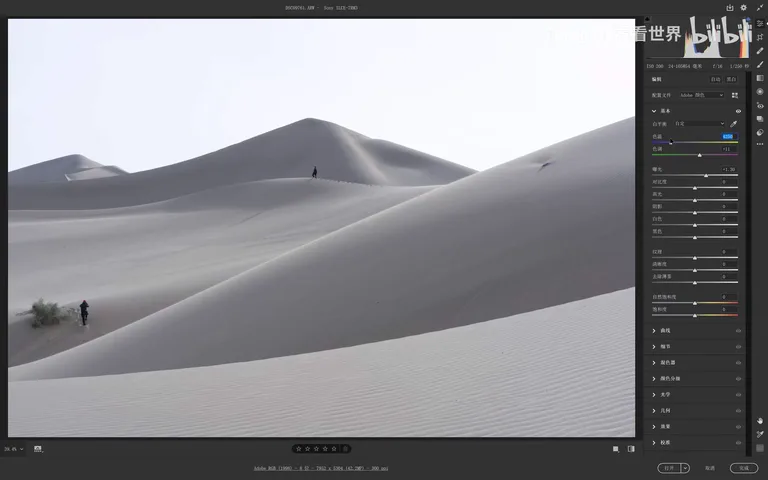The height and width of the screenshot is (480, 768).
Task: Toggle eye for 细节 (Detail) panel
Action: tap(738, 347)
